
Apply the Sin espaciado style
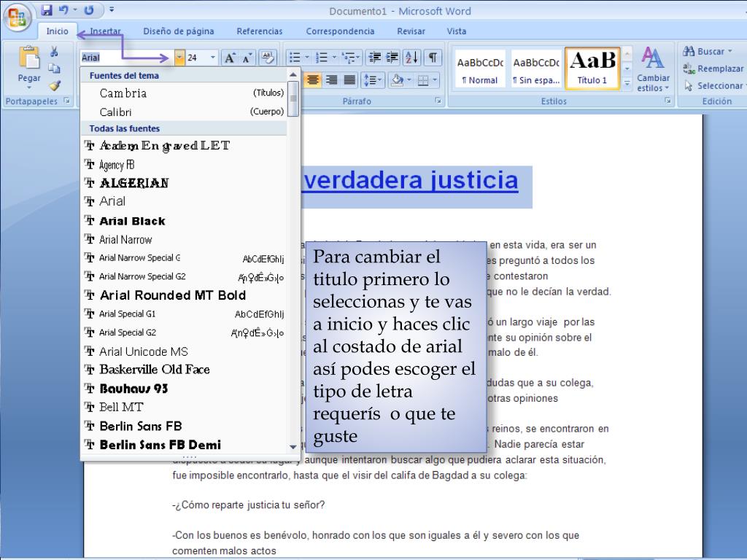click(x=536, y=69)
